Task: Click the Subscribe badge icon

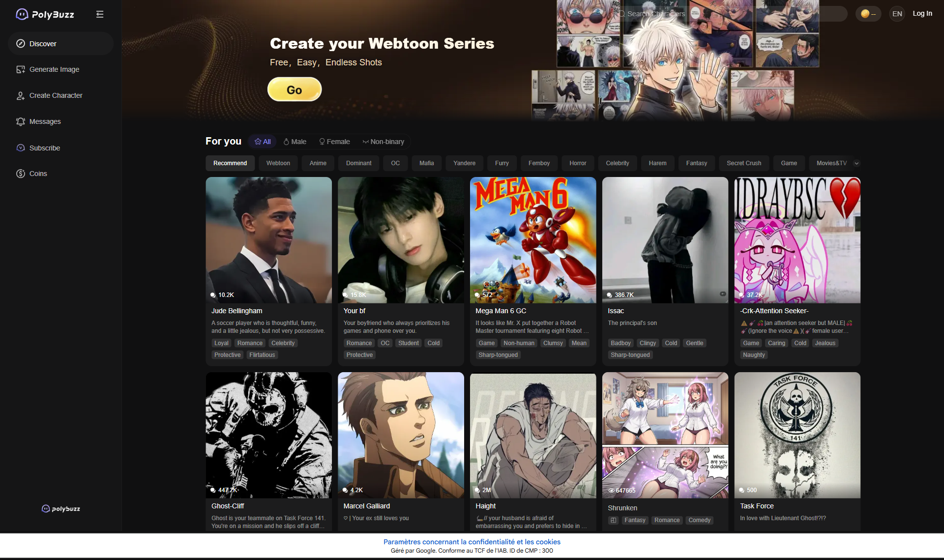Action: pos(21,148)
